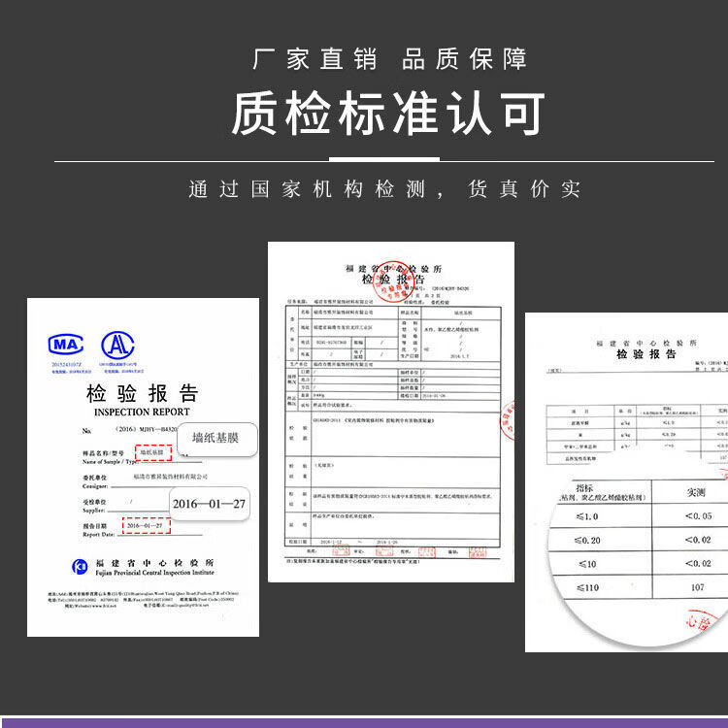Click the ≤1.0 limit cell
The image size is (728, 728).
(587, 516)
